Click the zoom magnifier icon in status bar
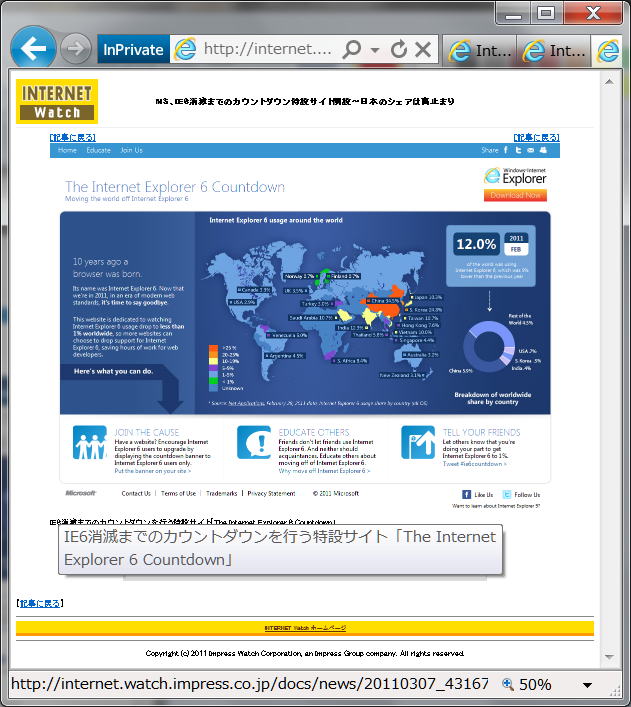631x707 pixels. point(508,684)
